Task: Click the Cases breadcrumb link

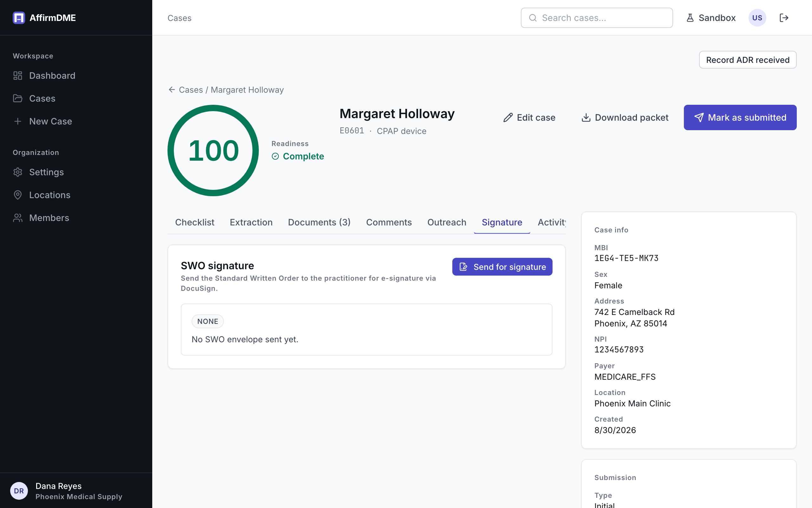Action: 191,90
